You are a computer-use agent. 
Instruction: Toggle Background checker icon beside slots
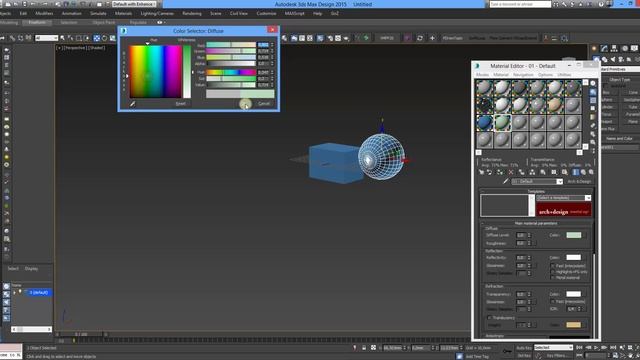tap(593, 100)
